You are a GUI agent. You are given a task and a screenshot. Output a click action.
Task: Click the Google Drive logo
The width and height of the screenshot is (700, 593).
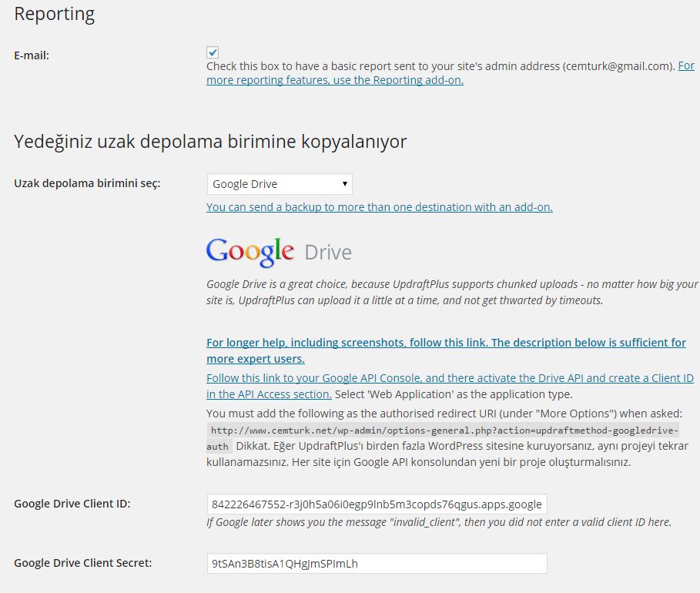click(x=279, y=253)
